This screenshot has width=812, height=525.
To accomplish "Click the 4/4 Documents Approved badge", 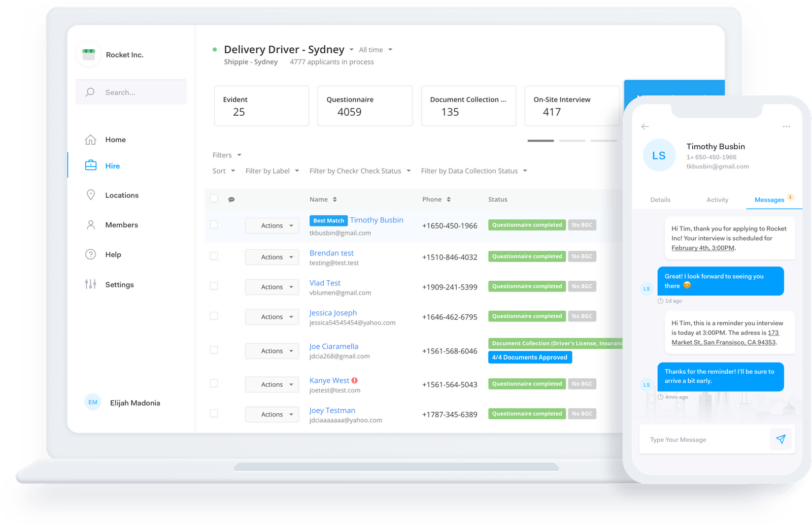I will [530, 357].
